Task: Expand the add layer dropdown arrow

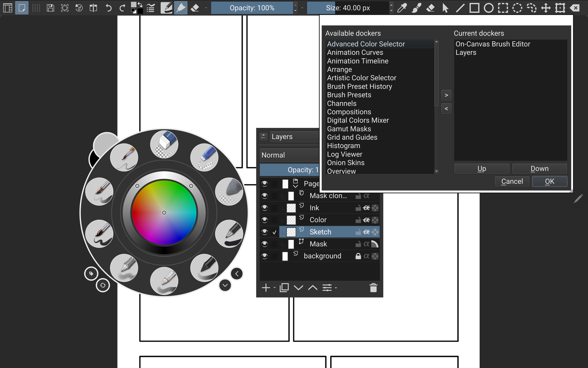Action: [274, 288]
